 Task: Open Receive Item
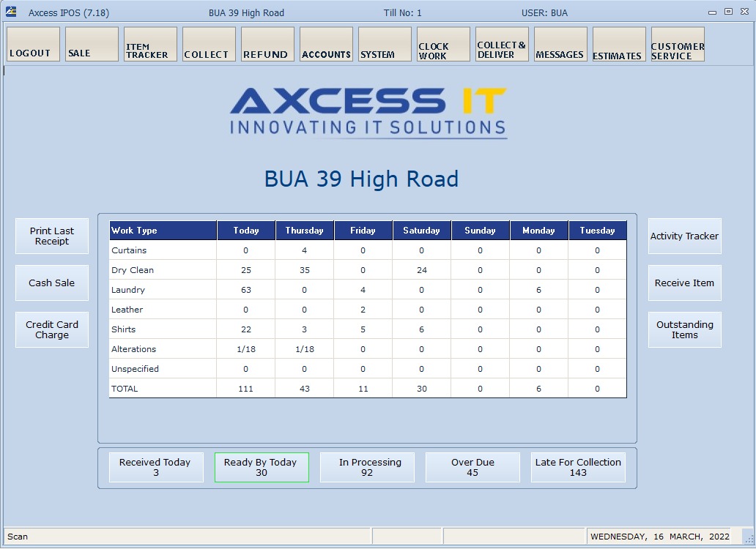pos(684,283)
